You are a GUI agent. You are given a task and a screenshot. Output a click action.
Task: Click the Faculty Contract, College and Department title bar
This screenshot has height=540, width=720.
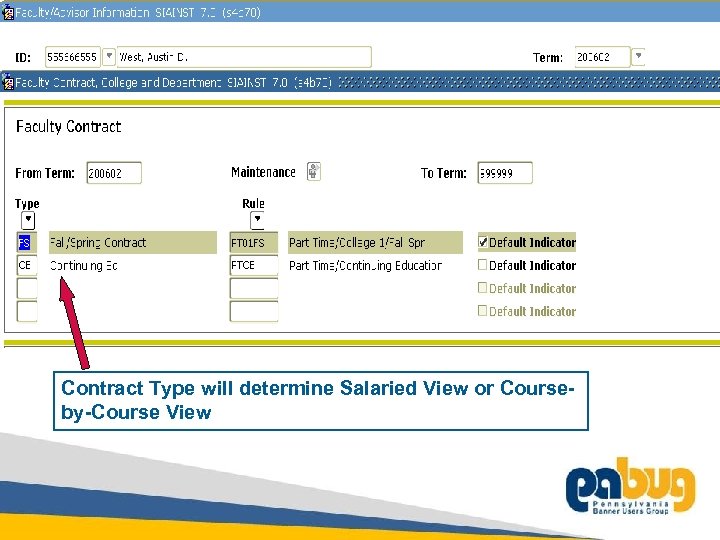360,83
